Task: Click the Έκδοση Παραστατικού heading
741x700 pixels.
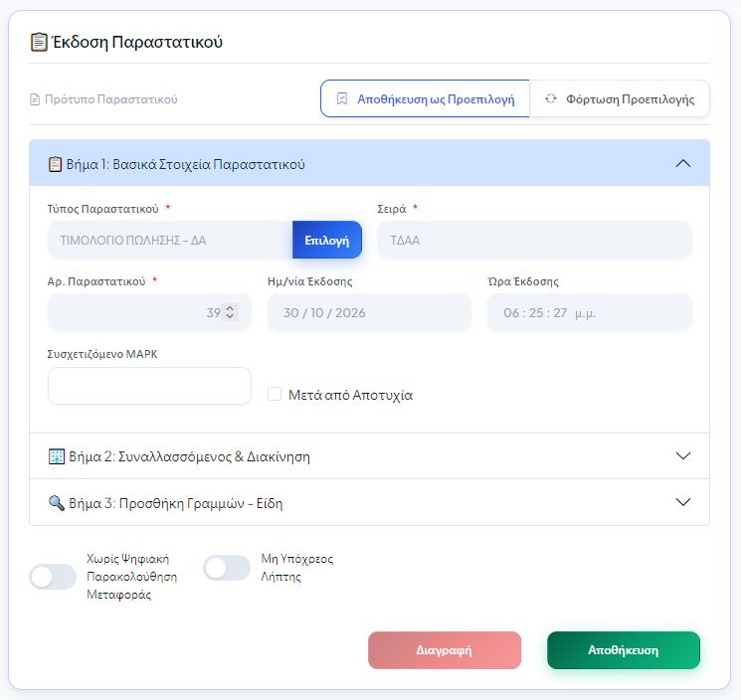Action: coord(137,42)
